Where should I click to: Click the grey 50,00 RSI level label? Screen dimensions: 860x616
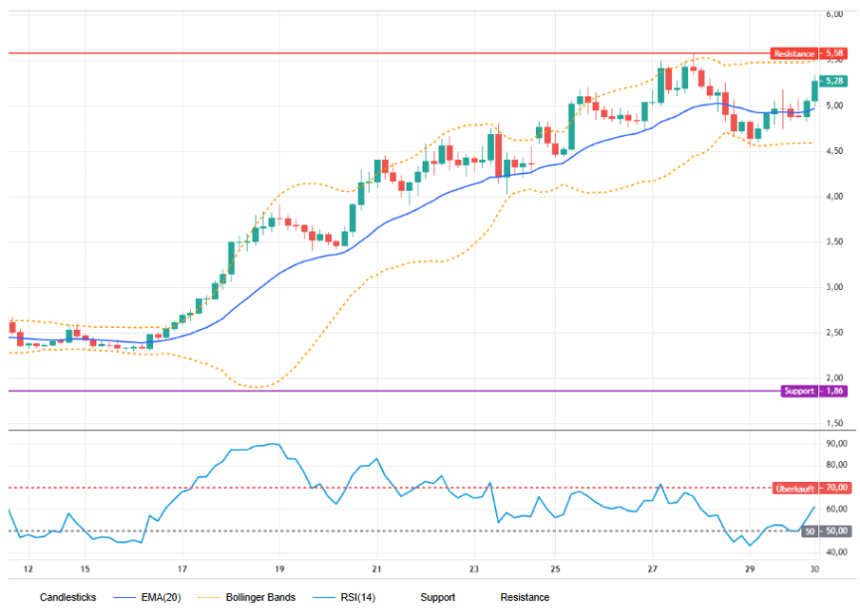tap(825, 532)
